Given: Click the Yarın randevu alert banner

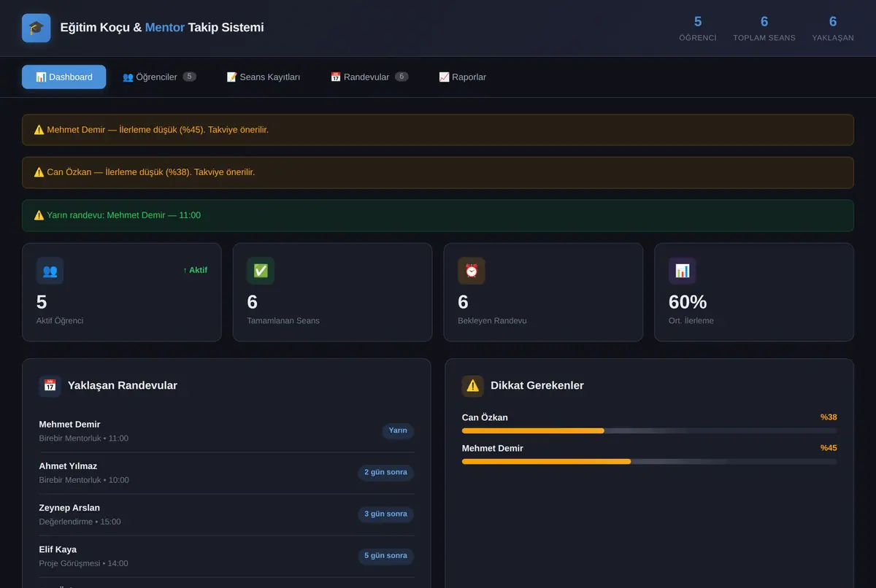Looking at the screenshot, I should point(438,215).
